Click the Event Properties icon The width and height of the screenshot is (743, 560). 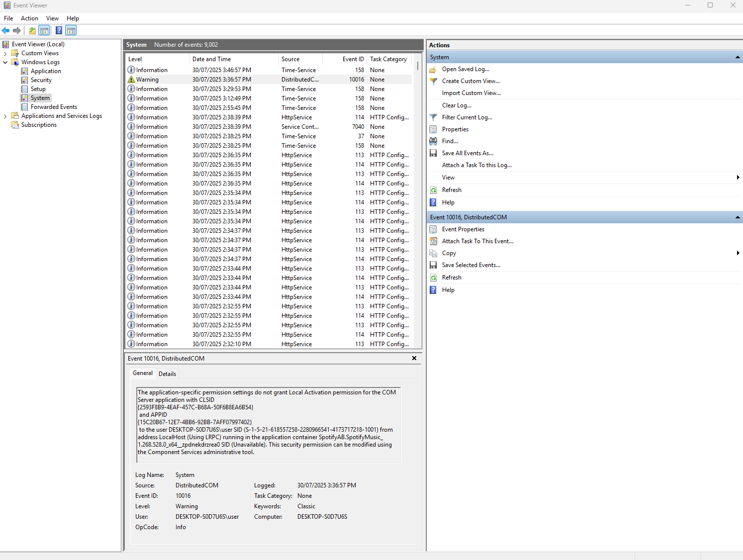pyautogui.click(x=433, y=229)
